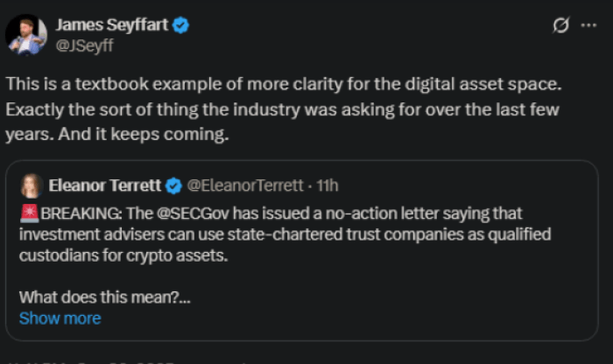Click Eleanor Terrett's small avatar
Viewport: 613px width, 364px height.
[x=32, y=185]
